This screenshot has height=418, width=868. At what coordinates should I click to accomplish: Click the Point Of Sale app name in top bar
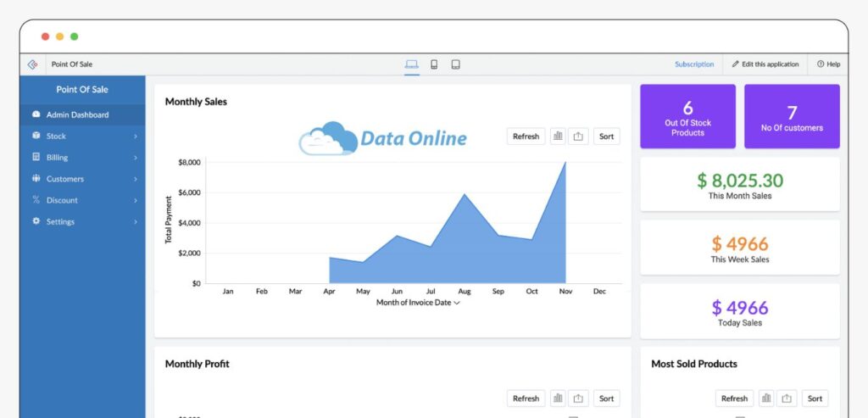pos(72,64)
